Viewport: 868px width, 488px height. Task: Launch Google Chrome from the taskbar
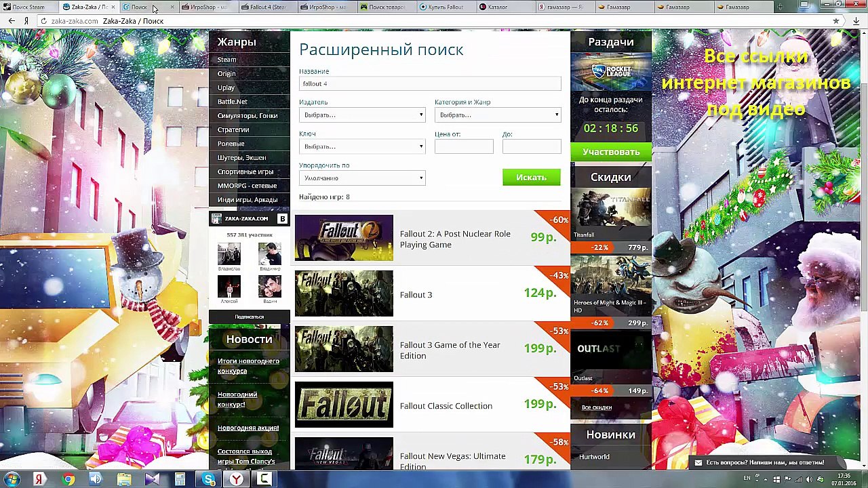pos(68,480)
